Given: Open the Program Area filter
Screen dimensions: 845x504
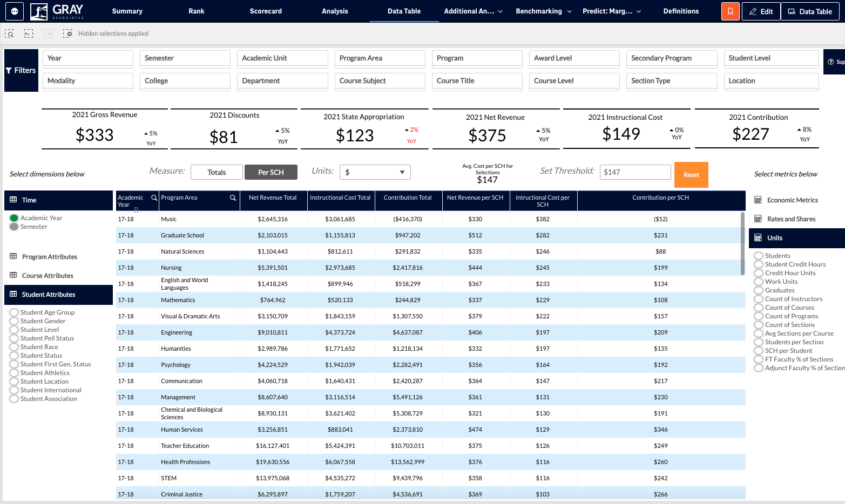Looking at the screenshot, I should tap(380, 58).
